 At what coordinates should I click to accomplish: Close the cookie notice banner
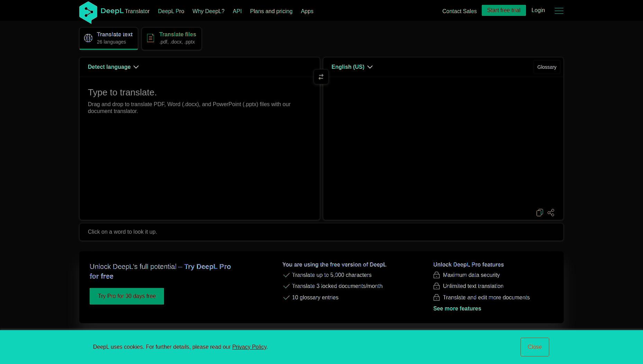coord(535,347)
